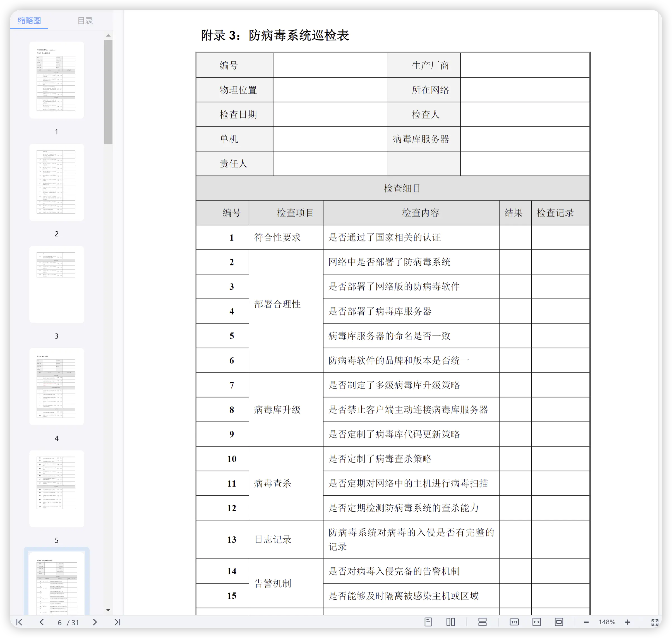Click row number 13 cell
Screen dimensions: 672x638
[223, 539]
